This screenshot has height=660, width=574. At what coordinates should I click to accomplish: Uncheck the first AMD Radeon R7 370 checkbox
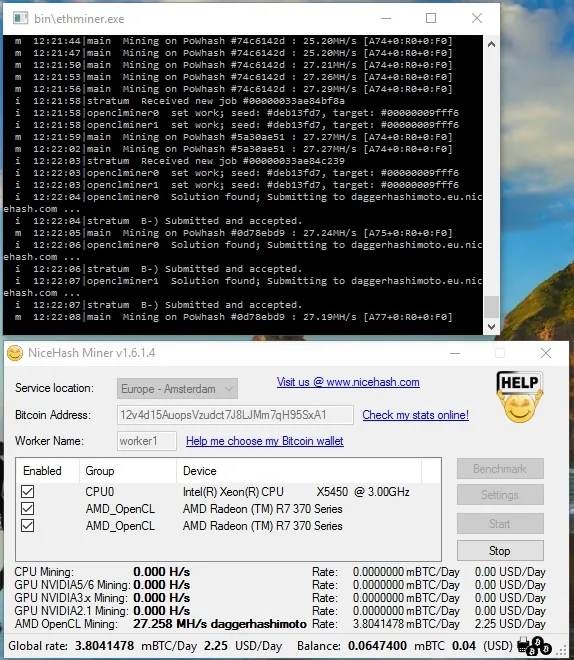(x=28, y=508)
